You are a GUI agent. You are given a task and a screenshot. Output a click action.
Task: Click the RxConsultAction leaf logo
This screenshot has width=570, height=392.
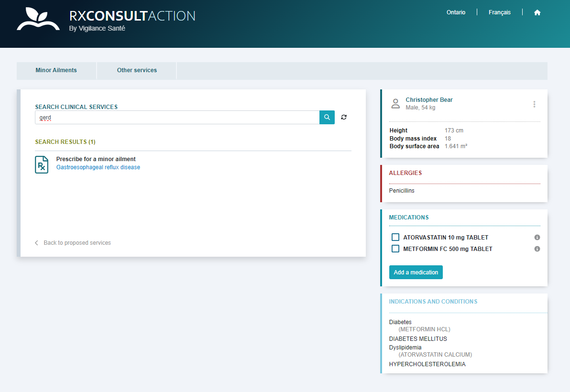38,19
